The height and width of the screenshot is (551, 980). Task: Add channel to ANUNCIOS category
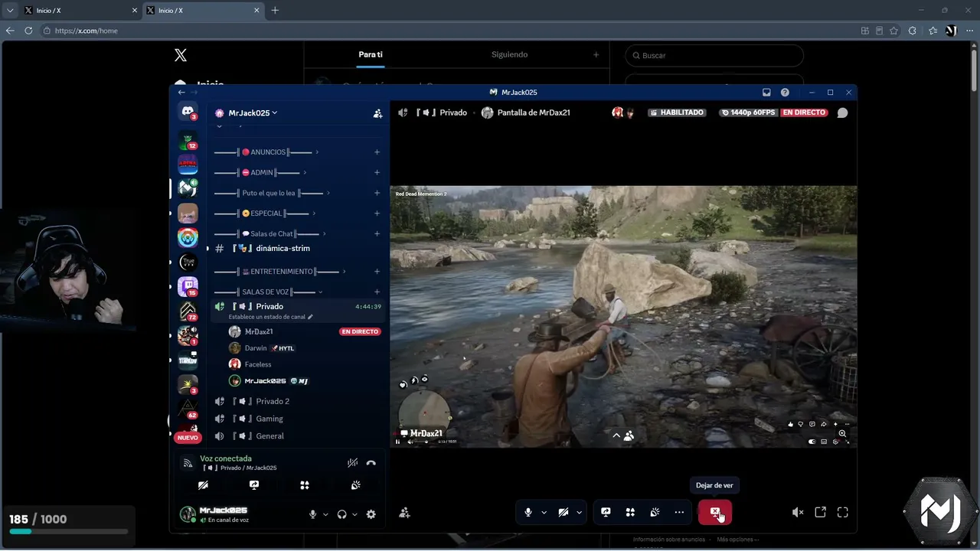[x=377, y=152]
